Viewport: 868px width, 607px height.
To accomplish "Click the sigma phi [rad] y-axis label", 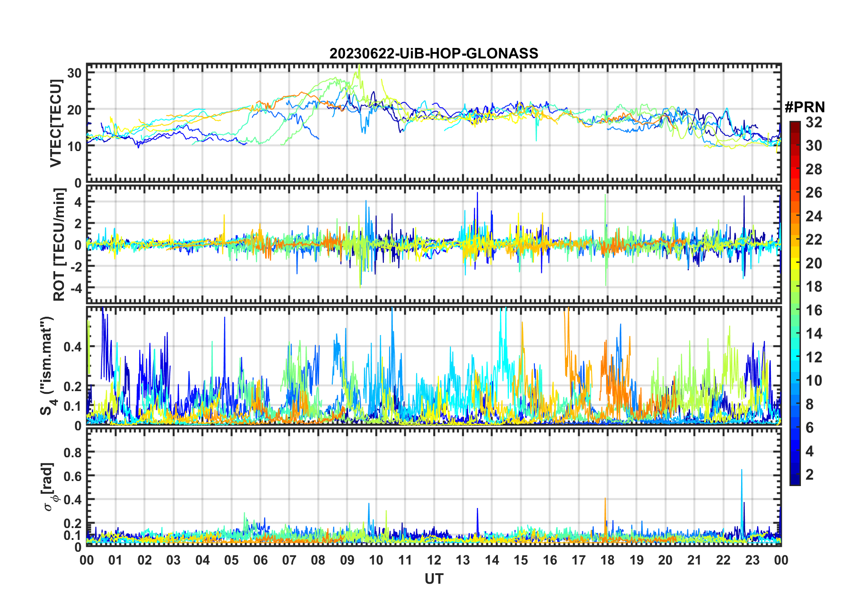I will click(51, 487).
